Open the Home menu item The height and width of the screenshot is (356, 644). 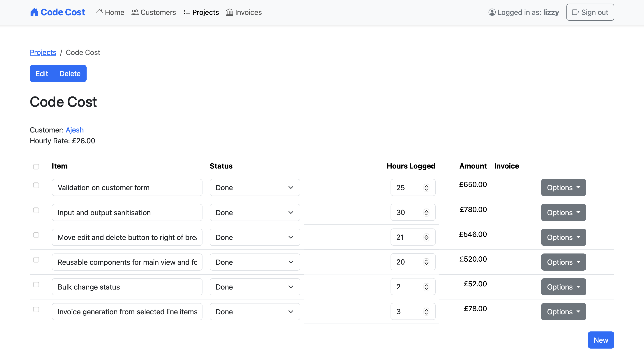point(110,12)
